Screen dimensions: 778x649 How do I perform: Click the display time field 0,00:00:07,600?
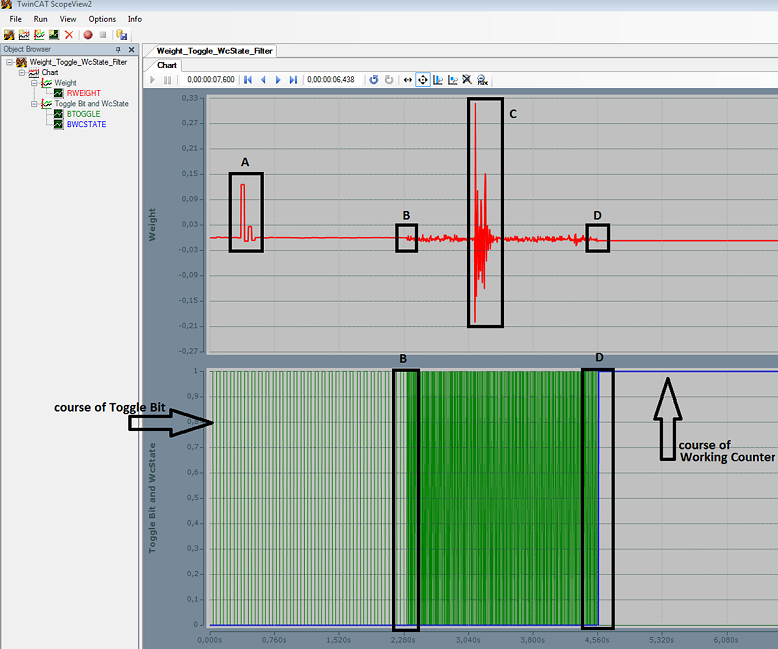(x=211, y=79)
